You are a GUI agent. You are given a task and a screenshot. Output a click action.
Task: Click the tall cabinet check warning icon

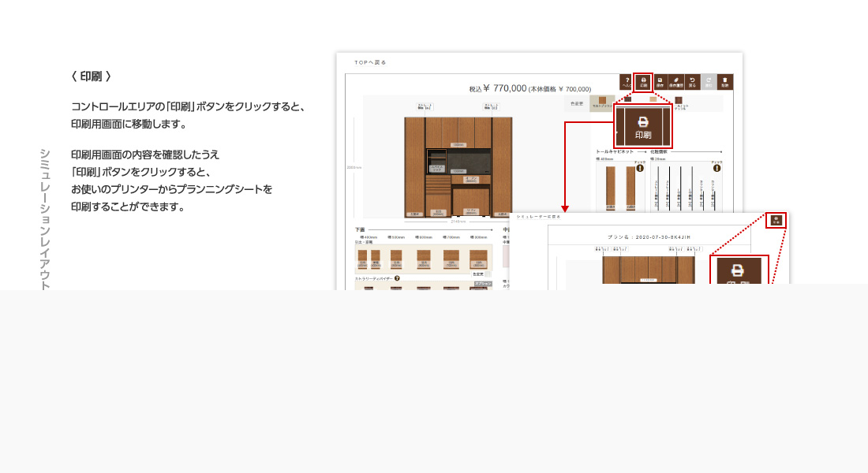(640, 168)
